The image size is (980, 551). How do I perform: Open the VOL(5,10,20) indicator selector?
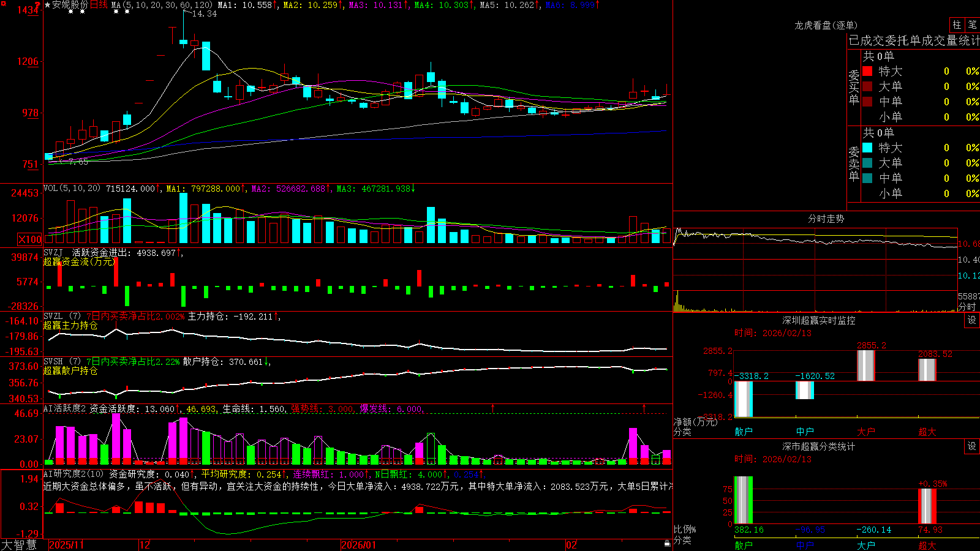point(72,189)
